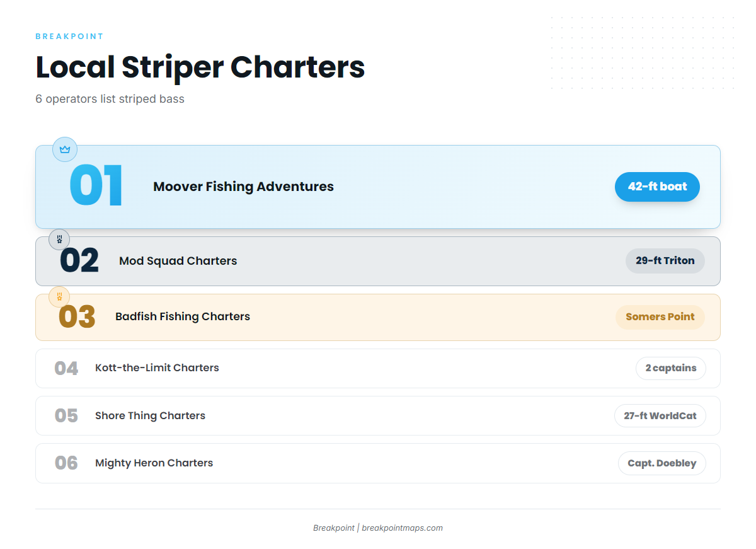Click the 02 rank number
The image size is (756, 549).
pos(79,261)
